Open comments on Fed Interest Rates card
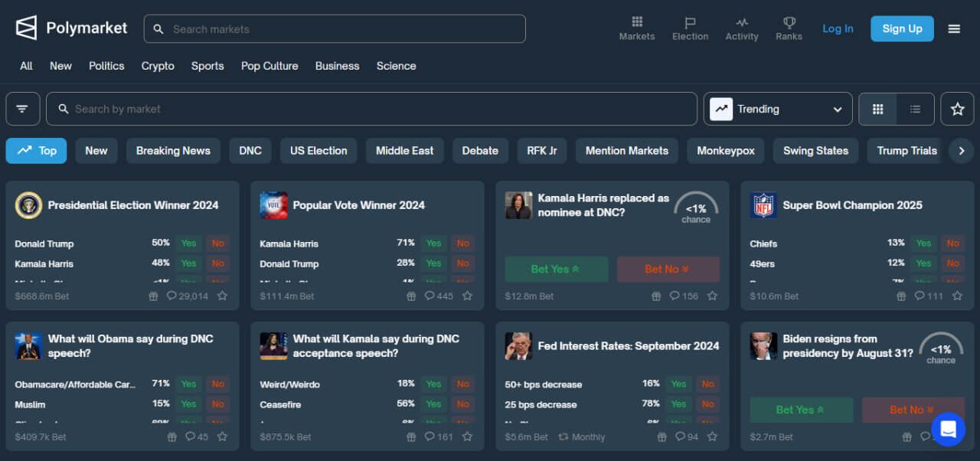 (x=687, y=436)
